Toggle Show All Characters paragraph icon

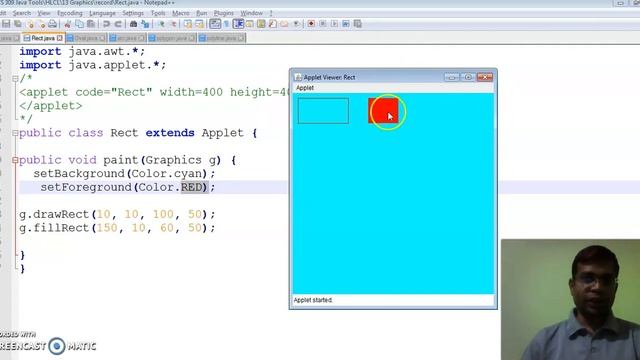pos(227,24)
